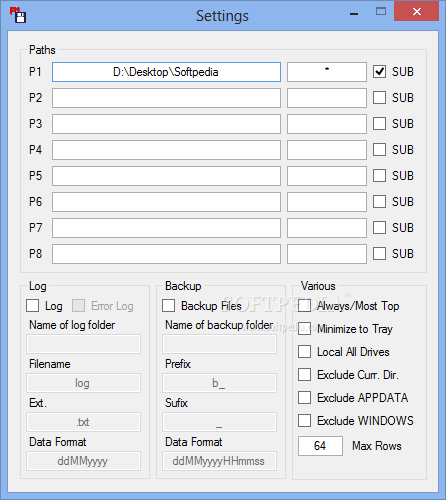Enable SUB for path P6

379,202
